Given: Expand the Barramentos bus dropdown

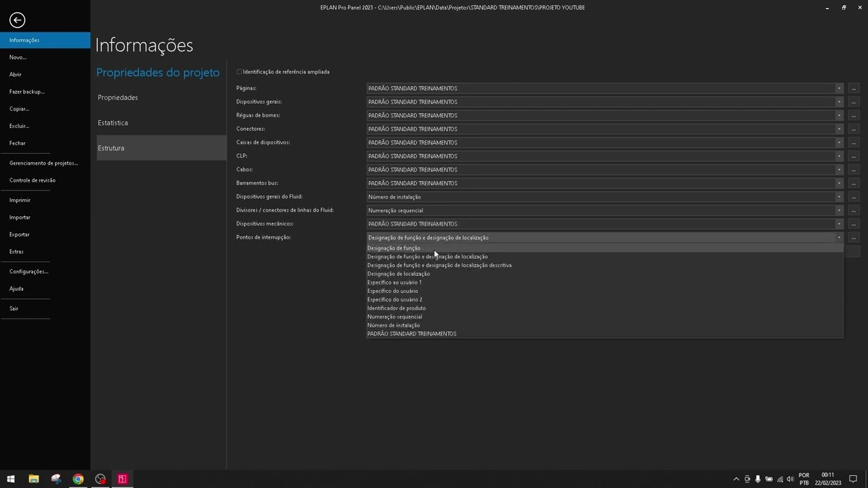Looking at the screenshot, I should tap(839, 183).
